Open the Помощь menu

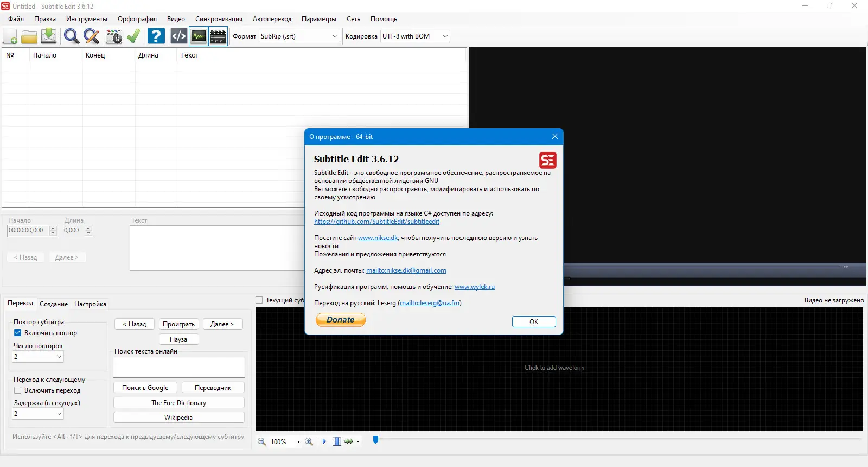coord(384,19)
